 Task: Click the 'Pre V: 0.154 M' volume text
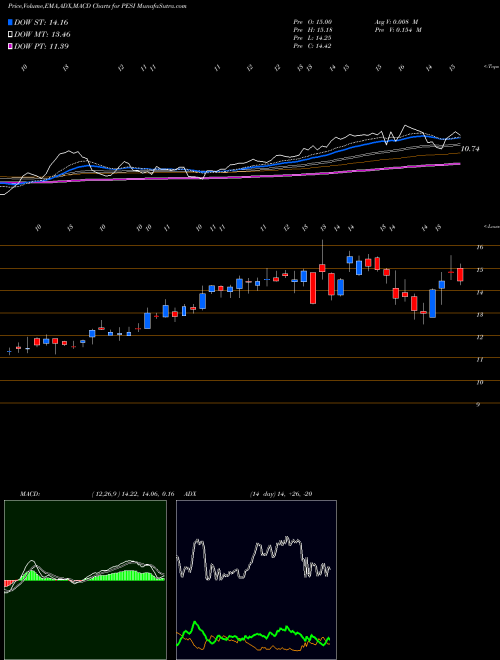pyautogui.click(x=398, y=30)
